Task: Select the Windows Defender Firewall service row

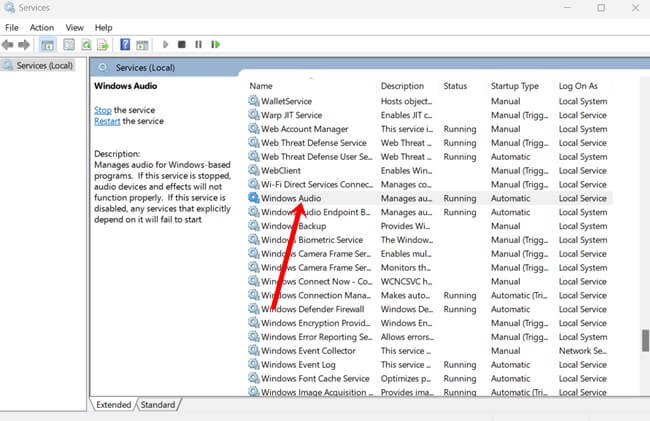Action: tap(311, 310)
